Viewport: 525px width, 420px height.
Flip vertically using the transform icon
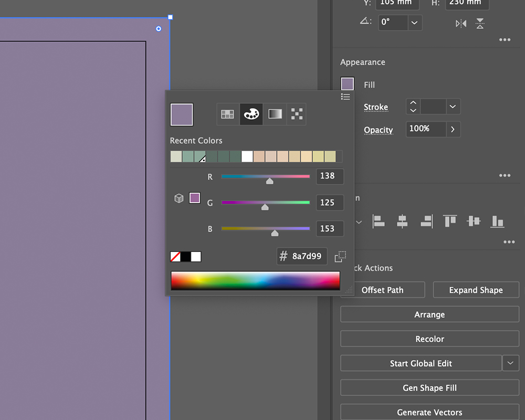coord(480,24)
